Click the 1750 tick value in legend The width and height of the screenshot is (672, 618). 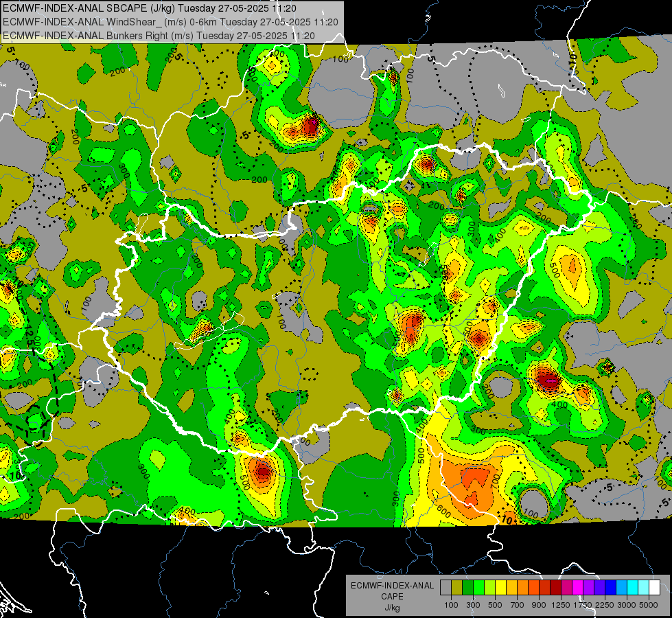[x=583, y=605]
